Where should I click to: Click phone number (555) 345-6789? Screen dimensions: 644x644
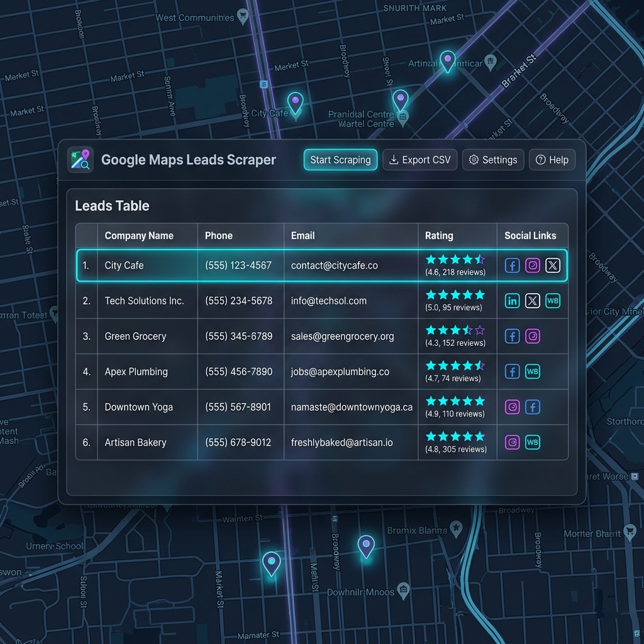238,336
